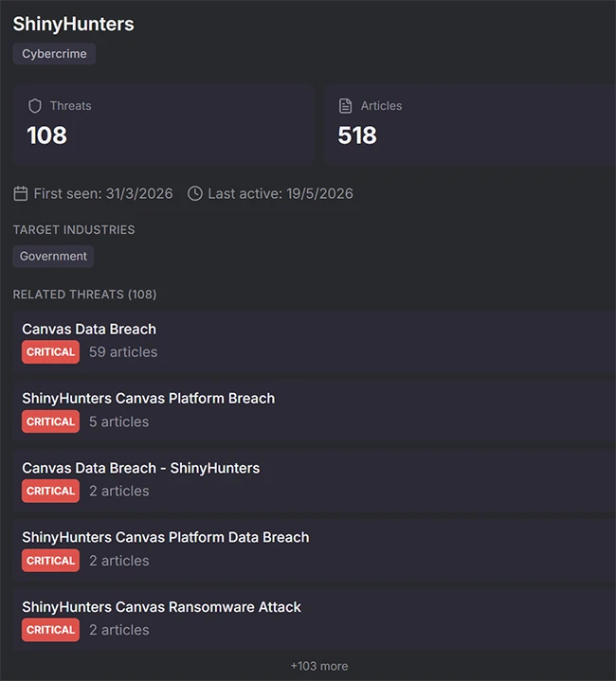Click the RELATED THREATS (108) heading
Viewport: 616px width, 681px height.
(x=84, y=295)
